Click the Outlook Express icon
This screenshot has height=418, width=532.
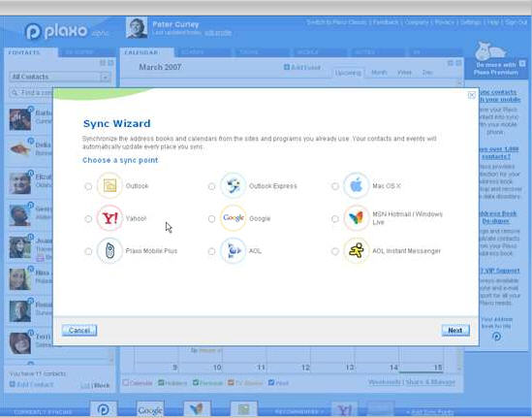click(234, 185)
